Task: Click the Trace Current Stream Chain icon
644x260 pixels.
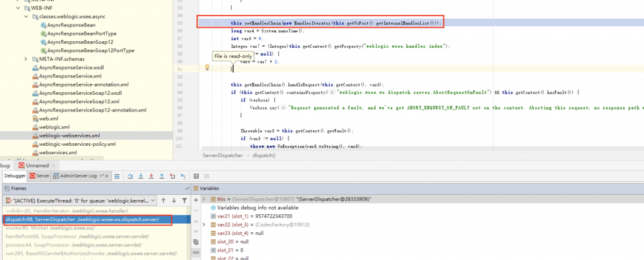Action: pos(207,176)
